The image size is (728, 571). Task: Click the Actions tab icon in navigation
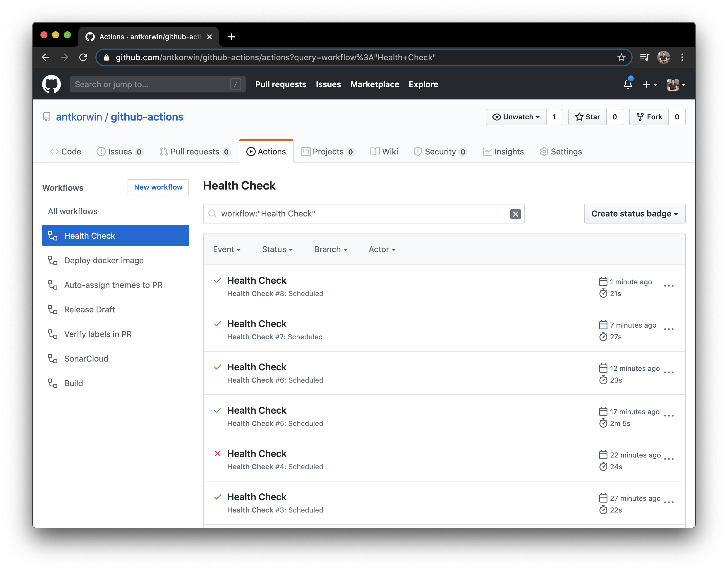pyautogui.click(x=249, y=152)
